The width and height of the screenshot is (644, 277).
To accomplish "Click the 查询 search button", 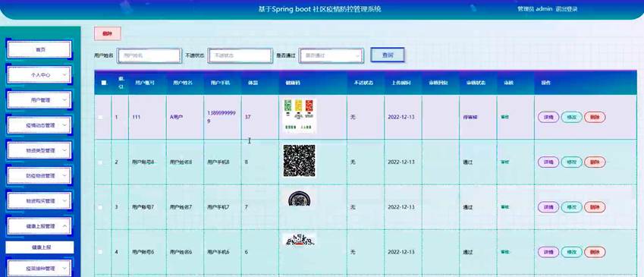I will 388,55.
